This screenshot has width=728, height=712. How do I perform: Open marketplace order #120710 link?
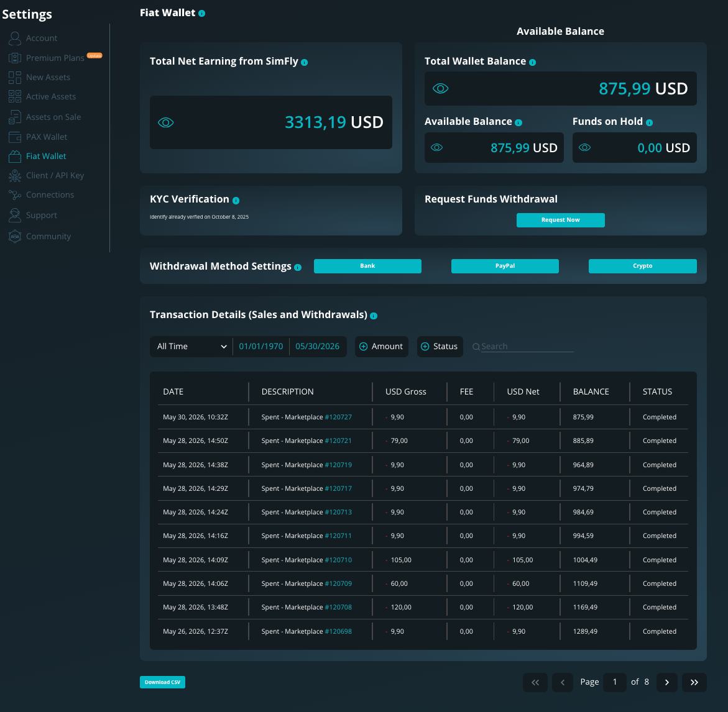click(x=338, y=560)
